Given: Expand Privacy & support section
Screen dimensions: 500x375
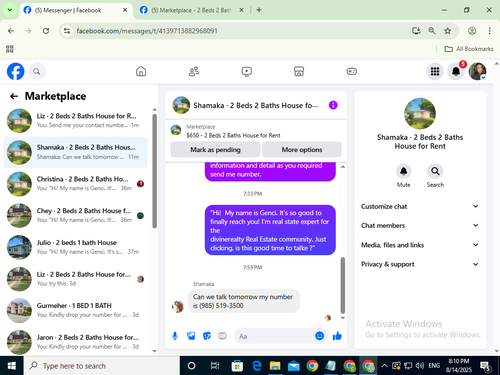Looking at the screenshot, I should pos(420,264).
